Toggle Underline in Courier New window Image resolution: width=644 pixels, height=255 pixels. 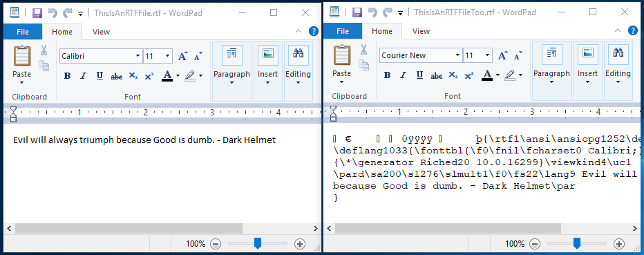pos(419,75)
